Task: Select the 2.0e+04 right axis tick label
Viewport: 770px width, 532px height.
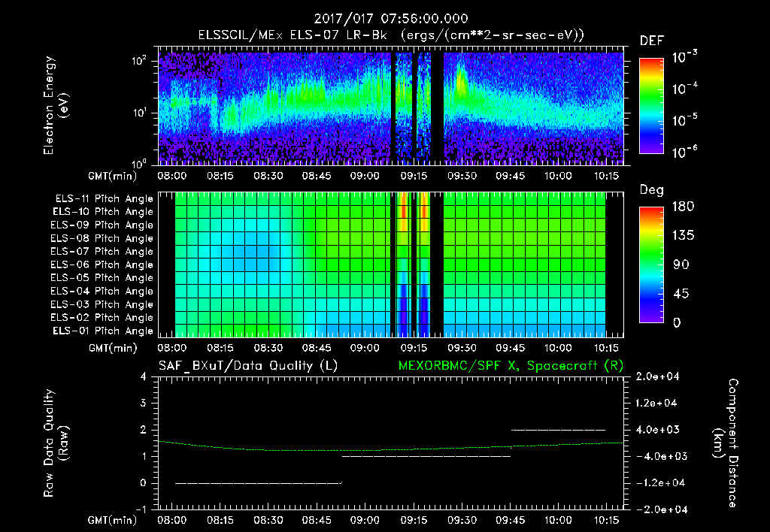Action: point(657,376)
